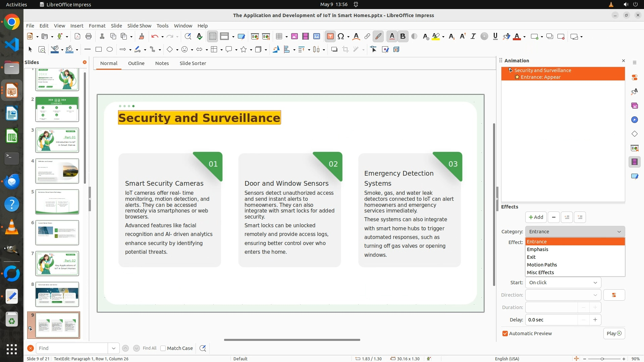644x362 pixels.
Task: Open the sidebar Properties deck icon
Action: click(x=634, y=77)
